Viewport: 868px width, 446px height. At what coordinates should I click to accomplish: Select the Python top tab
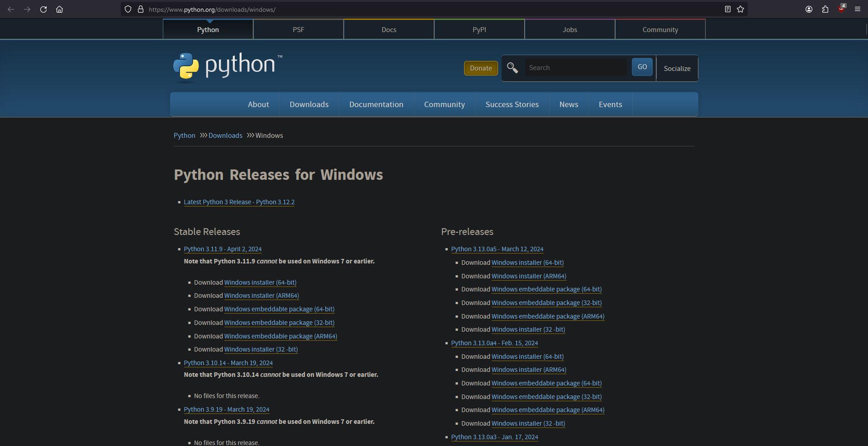click(208, 29)
